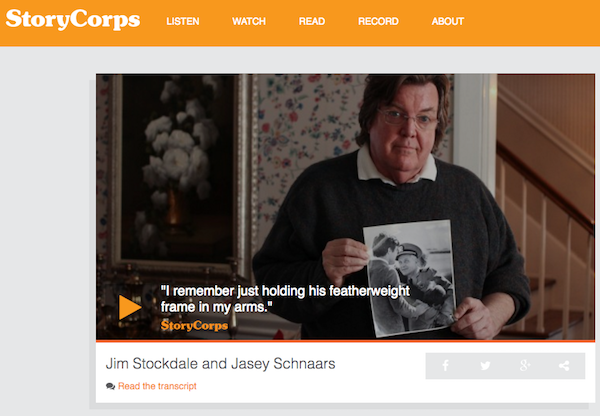This screenshot has height=416, width=600.
Task: Open the WATCH menu
Action: [x=249, y=21]
